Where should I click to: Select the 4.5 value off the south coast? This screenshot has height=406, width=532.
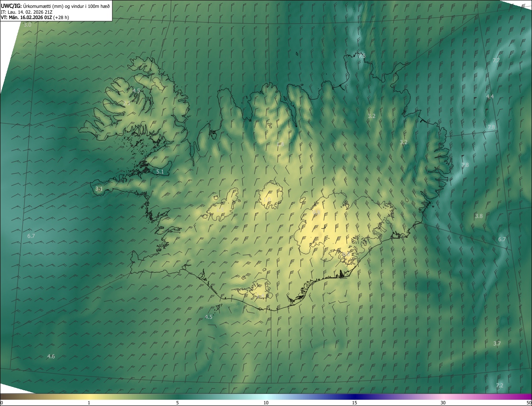209,317
